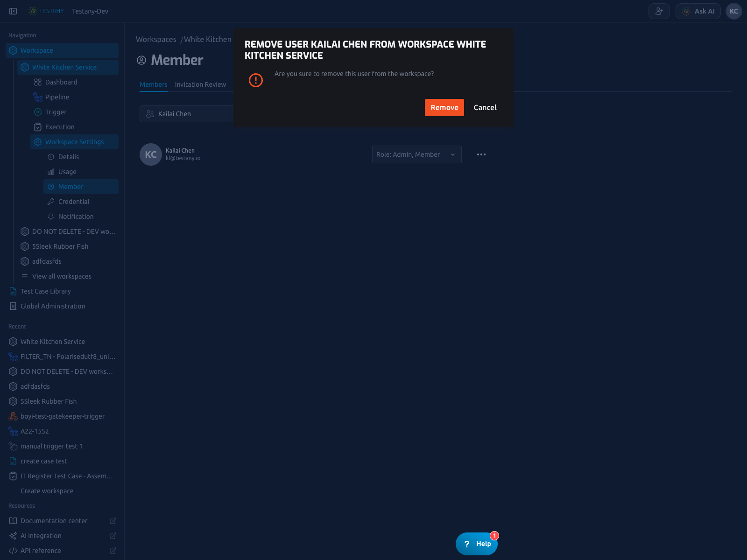The width and height of the screenshot is (747, 560).
Task: Open the Notification bell icon item
Action: coord(81,217)
